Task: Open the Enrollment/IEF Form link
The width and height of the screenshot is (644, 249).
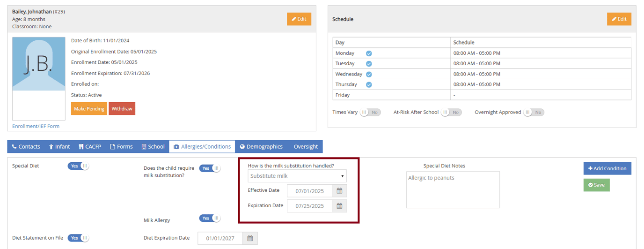Action: point(36,126)
